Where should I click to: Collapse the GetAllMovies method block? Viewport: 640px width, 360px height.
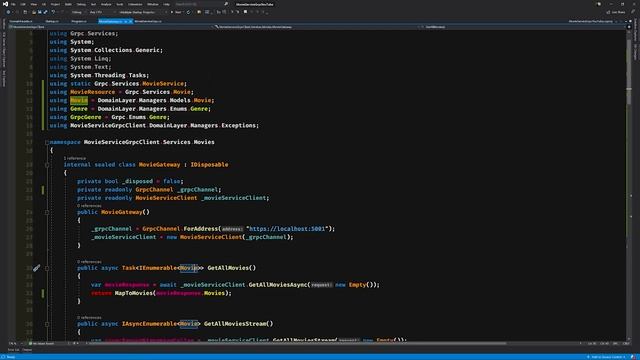(47, 268)
